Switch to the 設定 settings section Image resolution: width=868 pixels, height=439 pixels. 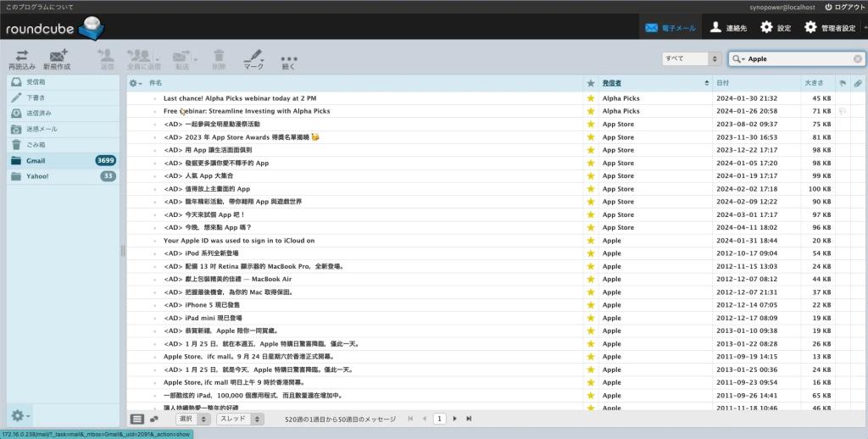click(x=776, y=27)
